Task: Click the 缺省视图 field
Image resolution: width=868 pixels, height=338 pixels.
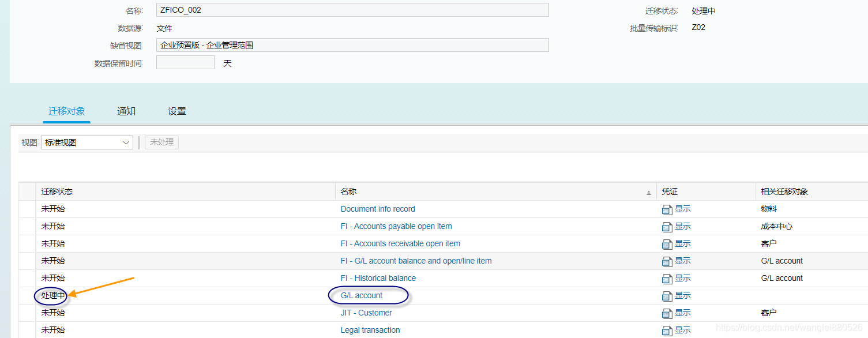Action: [352, 45]
